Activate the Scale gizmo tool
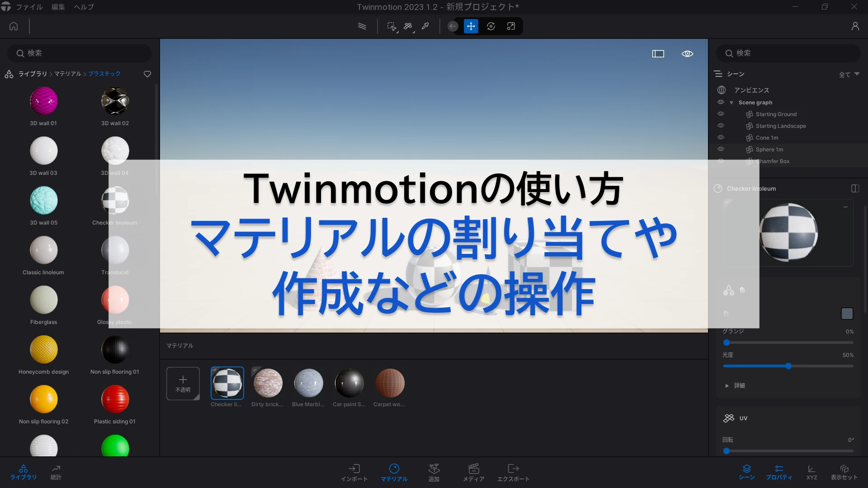The image size is (868, 488). pos(511,26)
